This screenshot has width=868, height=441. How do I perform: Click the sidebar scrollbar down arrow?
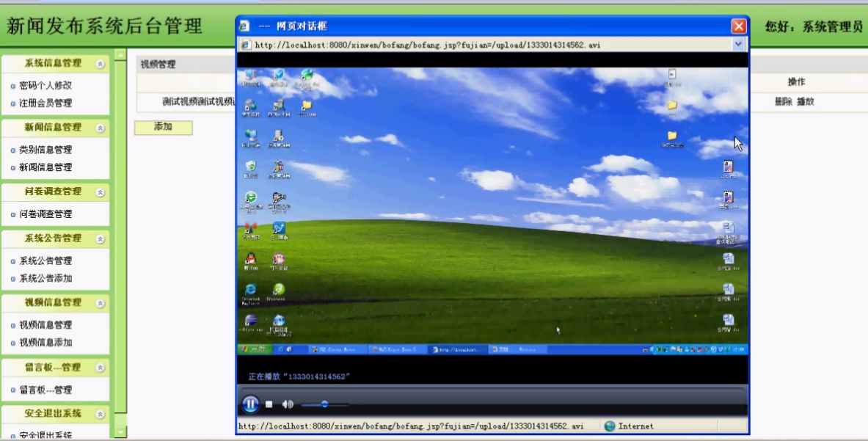(x=120, y=431)
